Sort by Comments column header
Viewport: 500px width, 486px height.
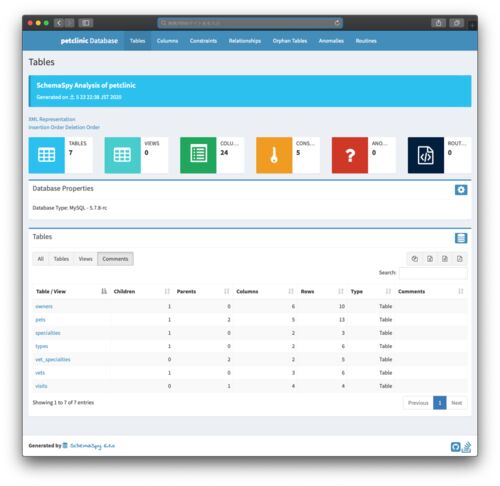431,291
